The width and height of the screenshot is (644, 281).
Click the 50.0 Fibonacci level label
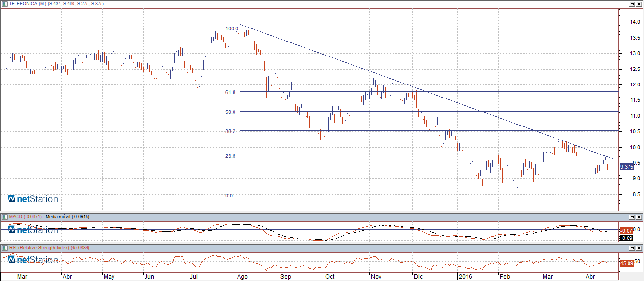click(230, 112)
